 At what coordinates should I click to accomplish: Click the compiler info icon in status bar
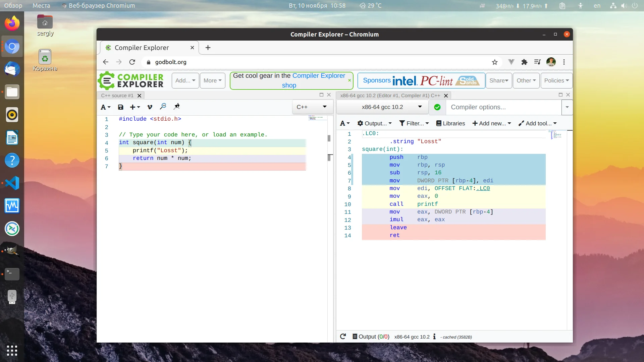(x=434, y=337)
